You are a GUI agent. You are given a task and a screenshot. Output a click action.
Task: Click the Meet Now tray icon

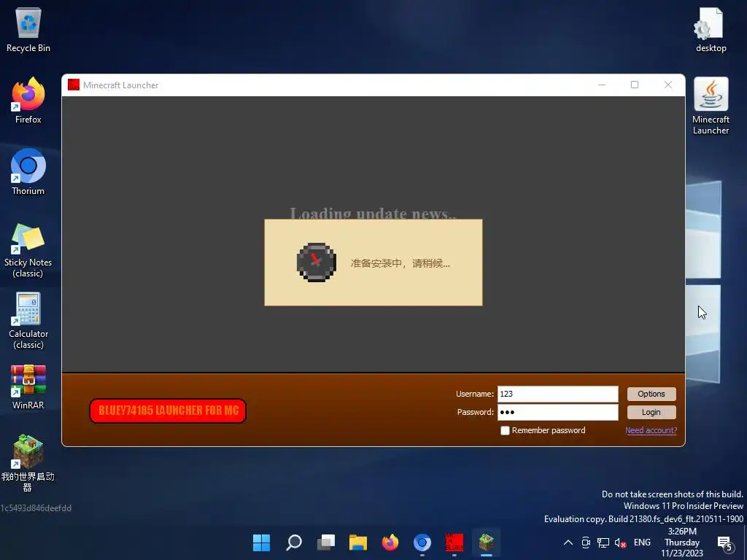click(x=586, y=542)
